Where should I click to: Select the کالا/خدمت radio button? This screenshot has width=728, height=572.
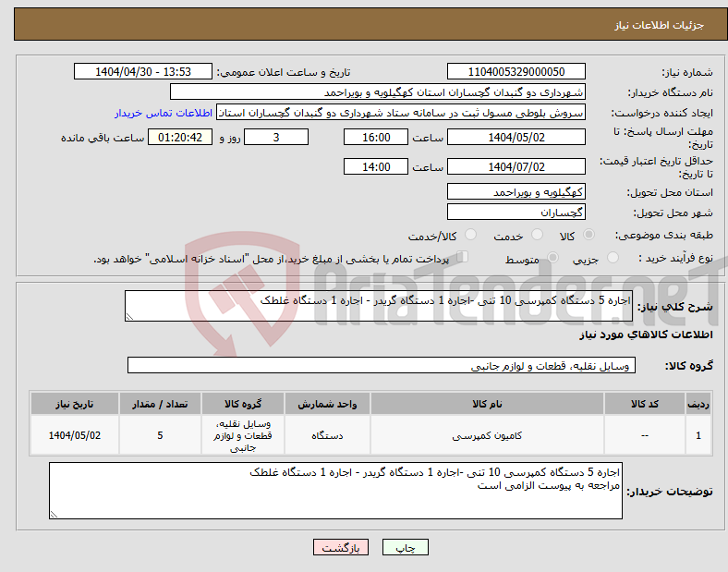(471, 235)
